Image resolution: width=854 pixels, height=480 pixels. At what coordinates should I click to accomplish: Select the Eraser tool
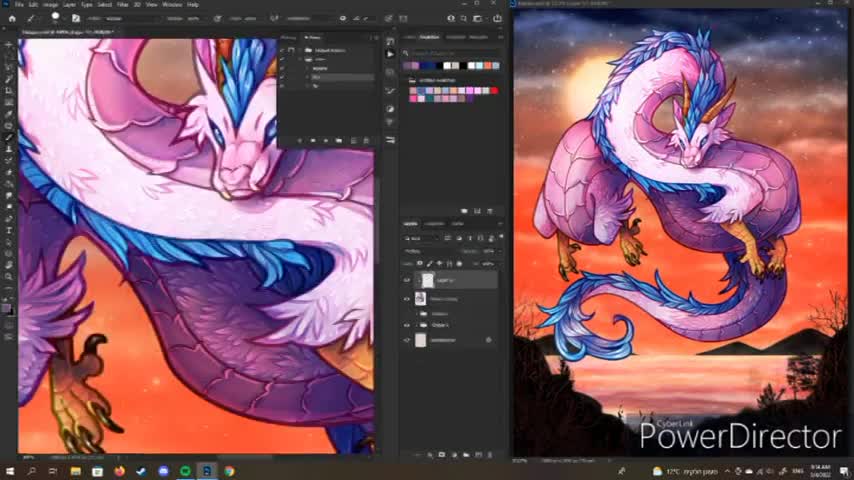[9, 172]
